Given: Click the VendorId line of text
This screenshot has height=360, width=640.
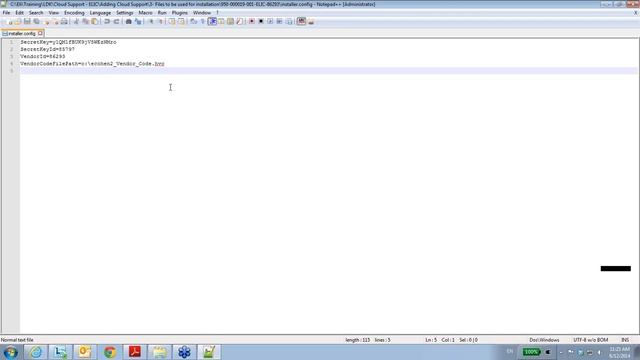Looking at the screenshot, I should [42, 56].
